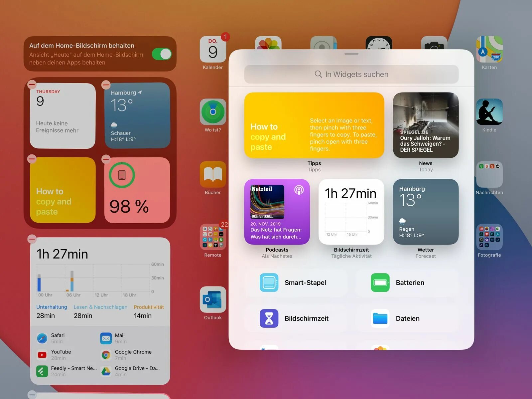Tap the Unterhaltung category label
The height and width of the screenshot is (399, 532).
(x=52, y=307)
